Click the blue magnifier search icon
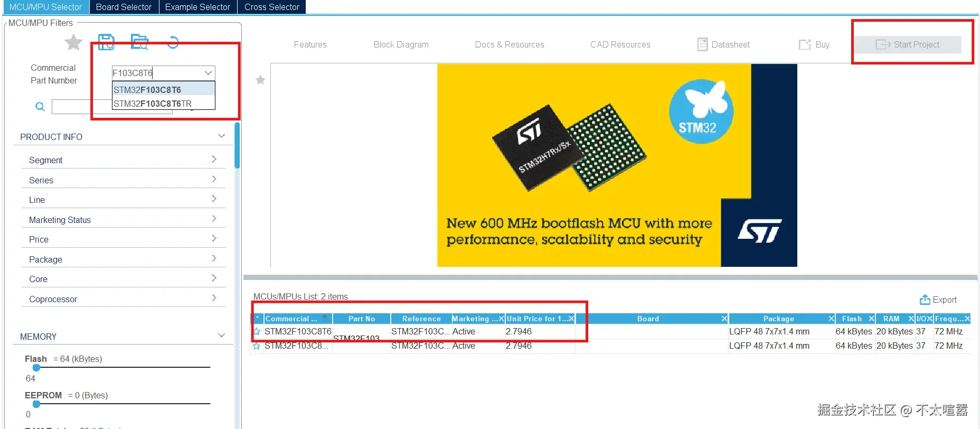Image resolution: width=980 pixels, height=429 pixels. pyautogui.click(x=40, y=107)
